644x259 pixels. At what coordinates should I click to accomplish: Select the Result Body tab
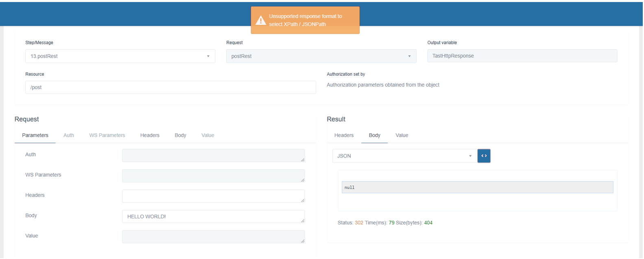[374, 135]
